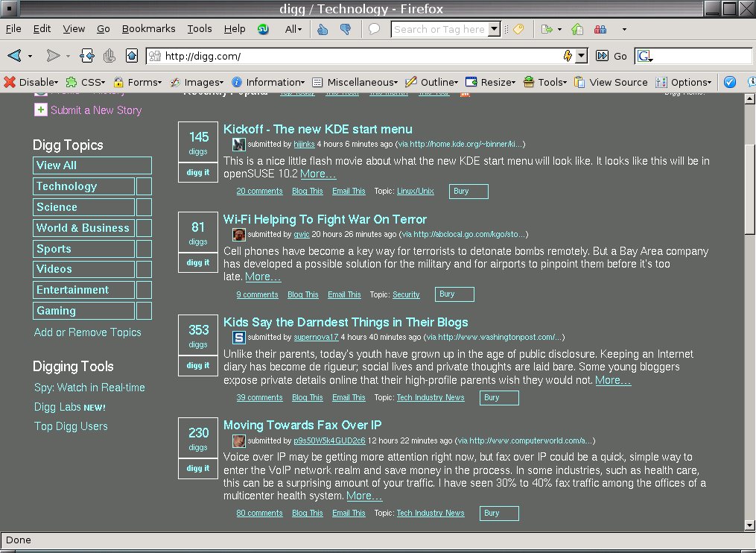This screenshot has height=553, width=756.
Task: Open the File menu
Action: click(x=13, y=29)
